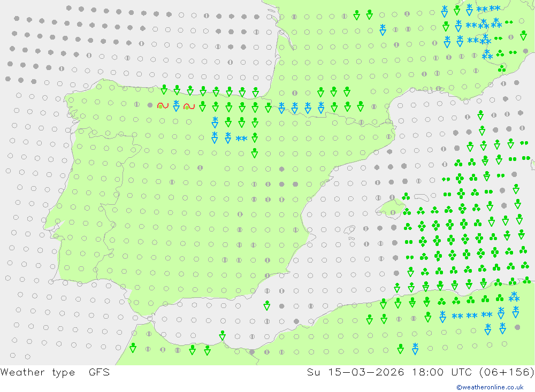This screenshot has height=392, width=535.
Task: Click the red wavy symbol right of blue snow shower
Action: [189, 106]
